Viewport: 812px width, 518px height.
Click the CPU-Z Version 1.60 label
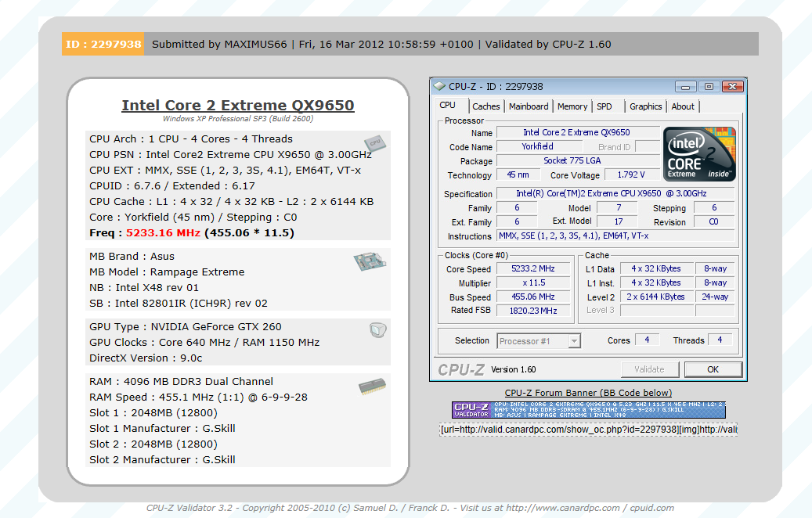[513, 369]
